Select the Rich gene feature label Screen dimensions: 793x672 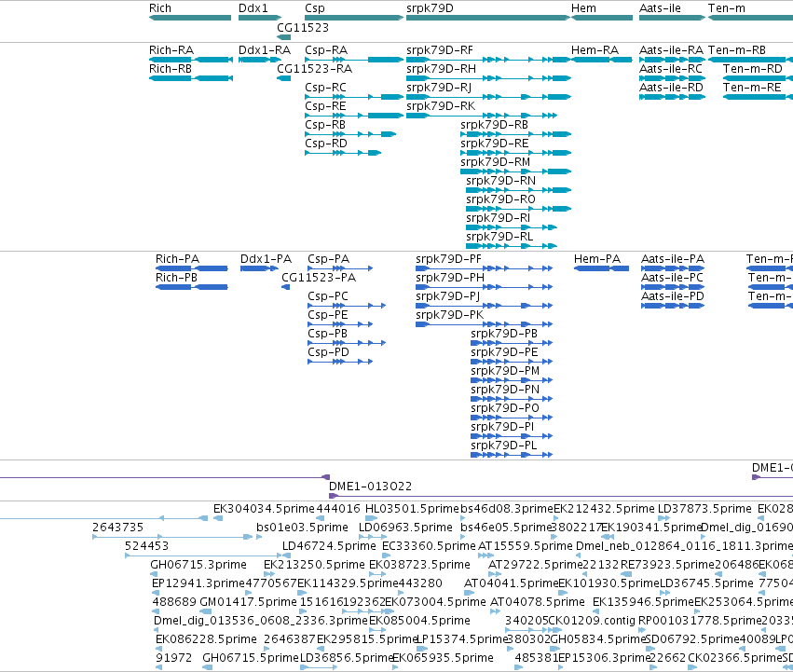pyautogui.click(x=160, y=8)
